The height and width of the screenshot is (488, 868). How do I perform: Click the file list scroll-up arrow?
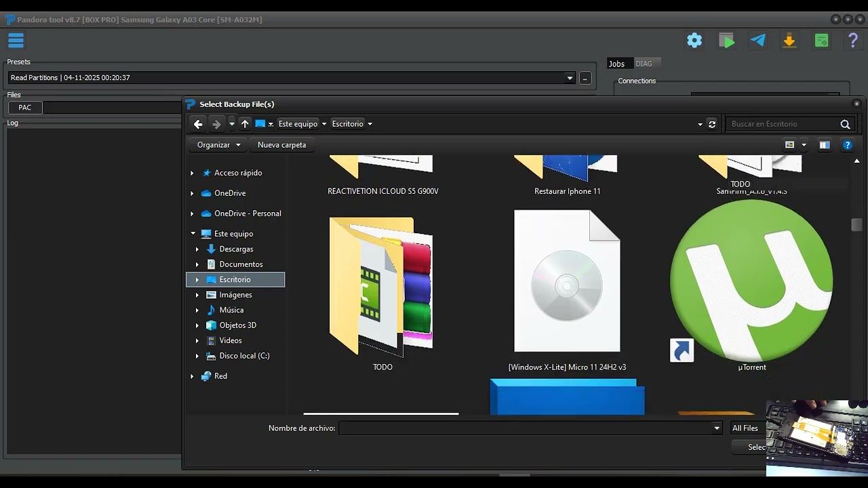856,161
